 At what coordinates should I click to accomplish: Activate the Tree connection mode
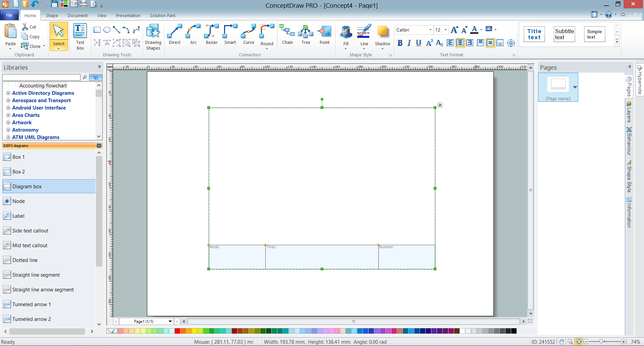coord(306,34)
